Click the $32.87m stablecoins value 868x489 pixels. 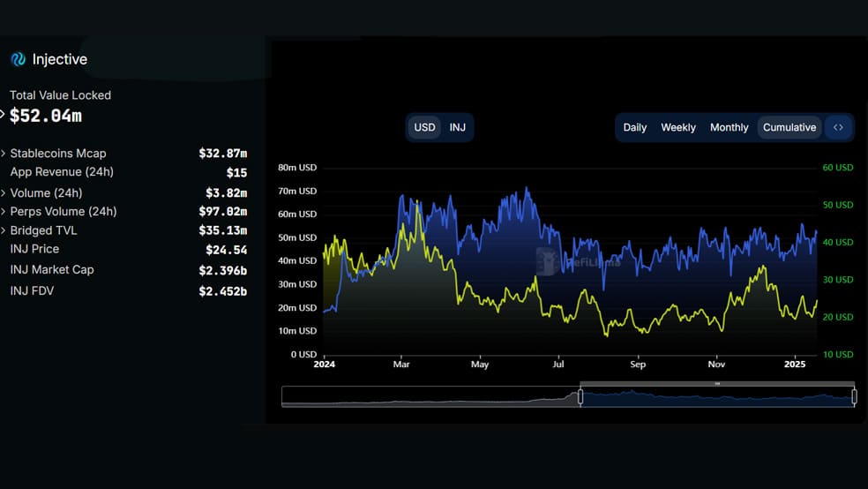(x=223, y=154)
